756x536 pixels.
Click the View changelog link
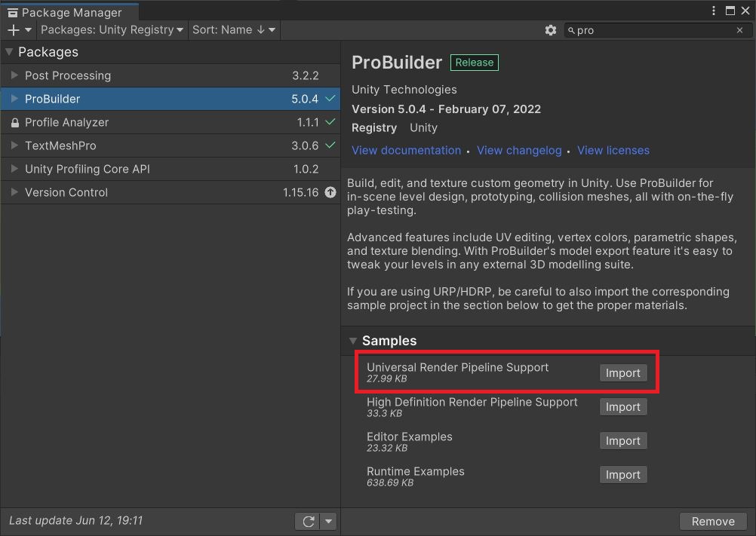click(x=519, y=150)
